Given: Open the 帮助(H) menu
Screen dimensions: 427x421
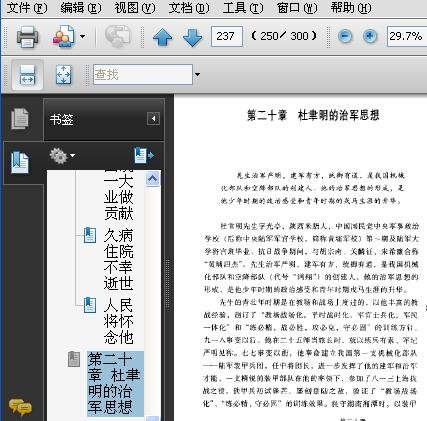Looking at the screenshot, I should [x=351, y=8].
